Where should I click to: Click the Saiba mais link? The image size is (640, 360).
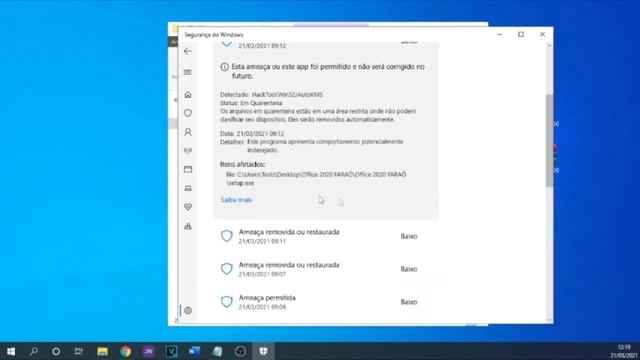(x=236, y=200)
